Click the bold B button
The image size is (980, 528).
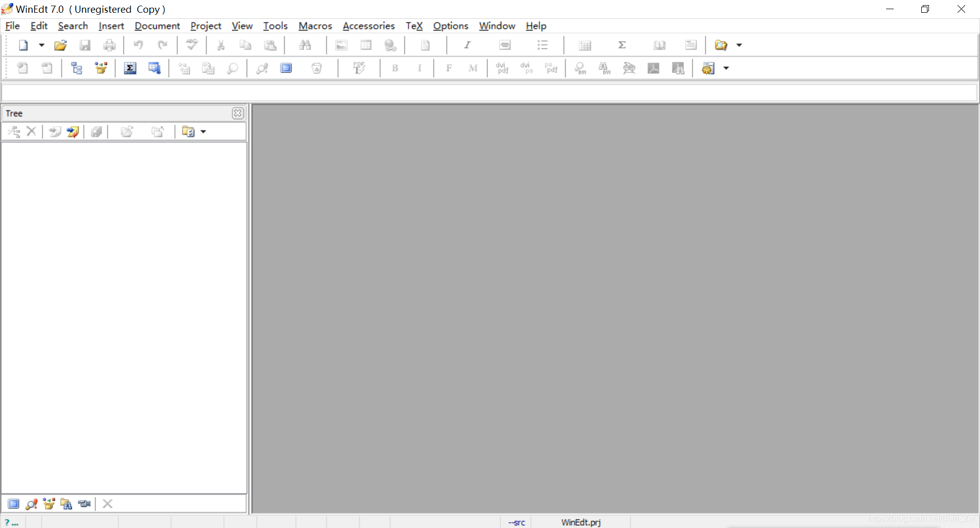(x=395, y=68)
